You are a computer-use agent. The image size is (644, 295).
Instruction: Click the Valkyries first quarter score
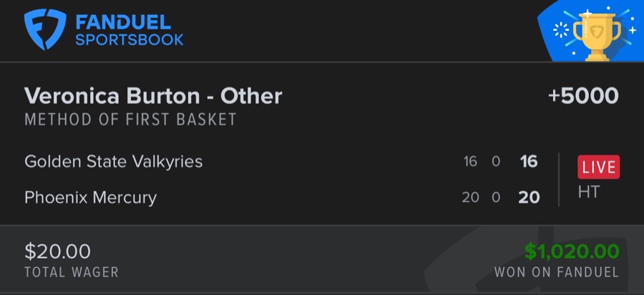[470, 162]
